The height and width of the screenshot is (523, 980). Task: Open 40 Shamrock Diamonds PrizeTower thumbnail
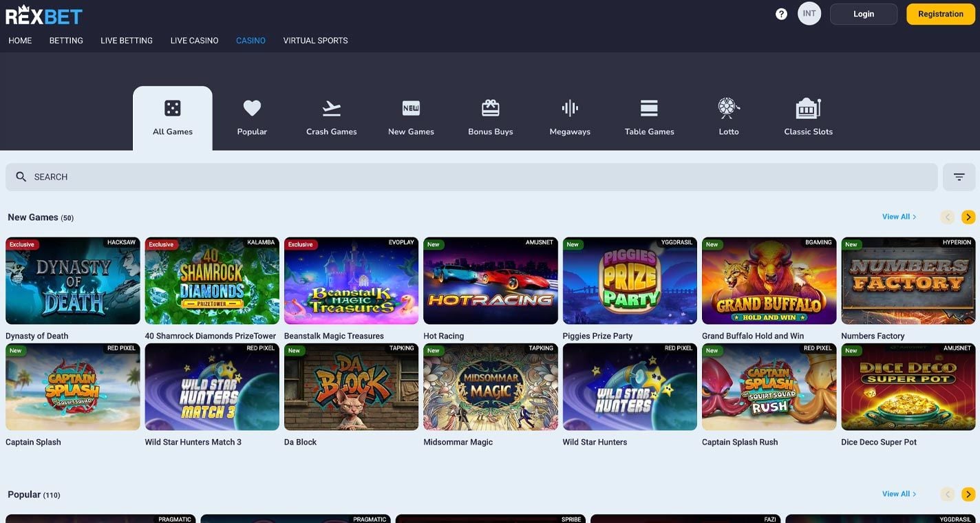point(212,281)
